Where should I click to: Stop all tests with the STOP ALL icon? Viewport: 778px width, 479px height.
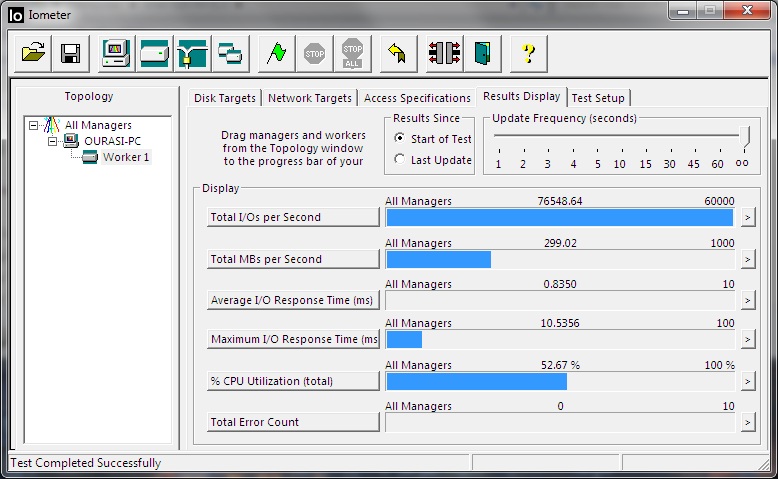tap(352, 53)
